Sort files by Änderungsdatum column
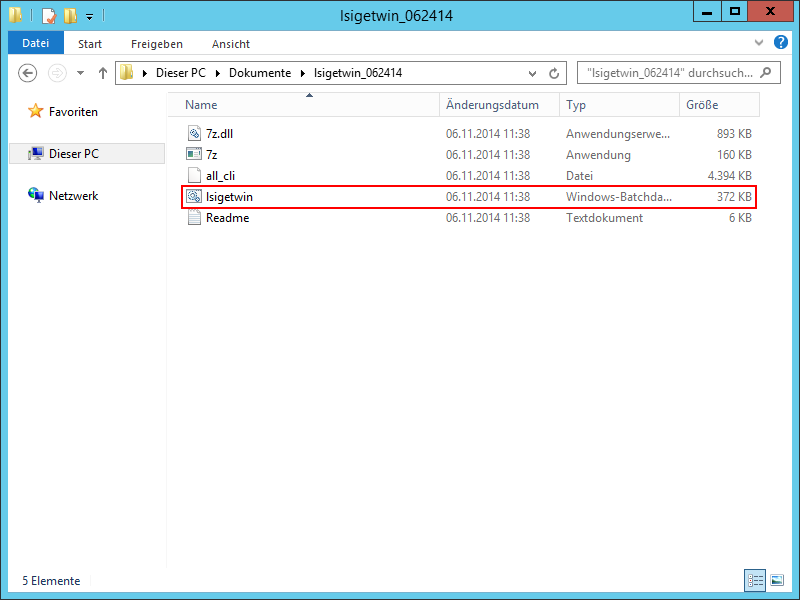Image resolution: width=800 pixels, height=600 pixels. pyautogui.click(x=499, y=105)
